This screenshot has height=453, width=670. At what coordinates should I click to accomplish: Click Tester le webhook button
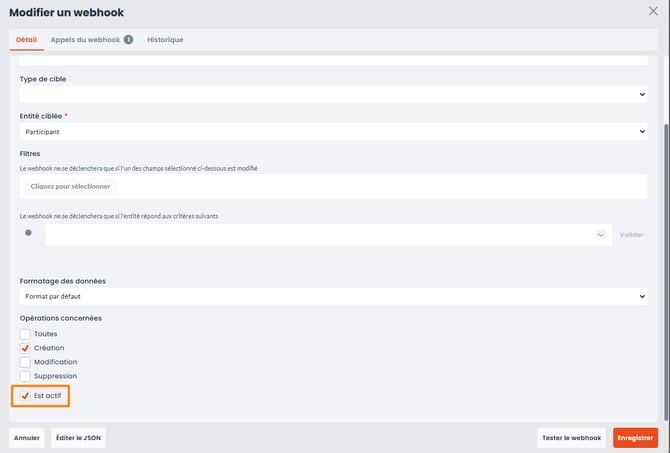572,438
